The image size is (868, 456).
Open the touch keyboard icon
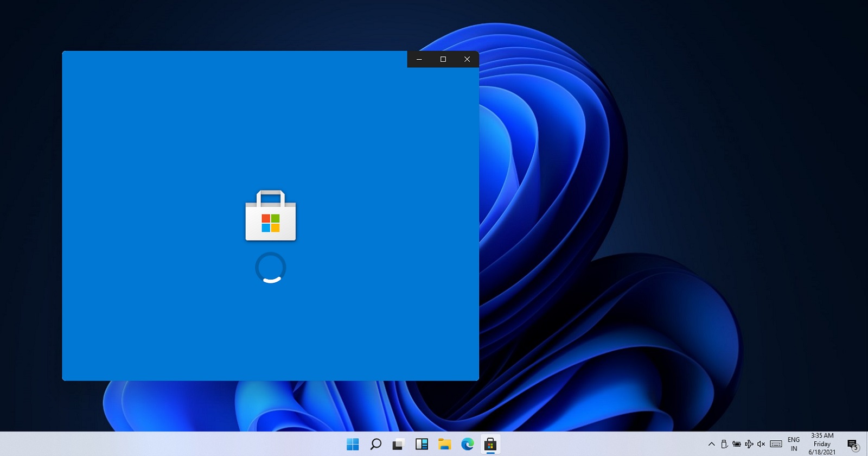click(776, 444)
